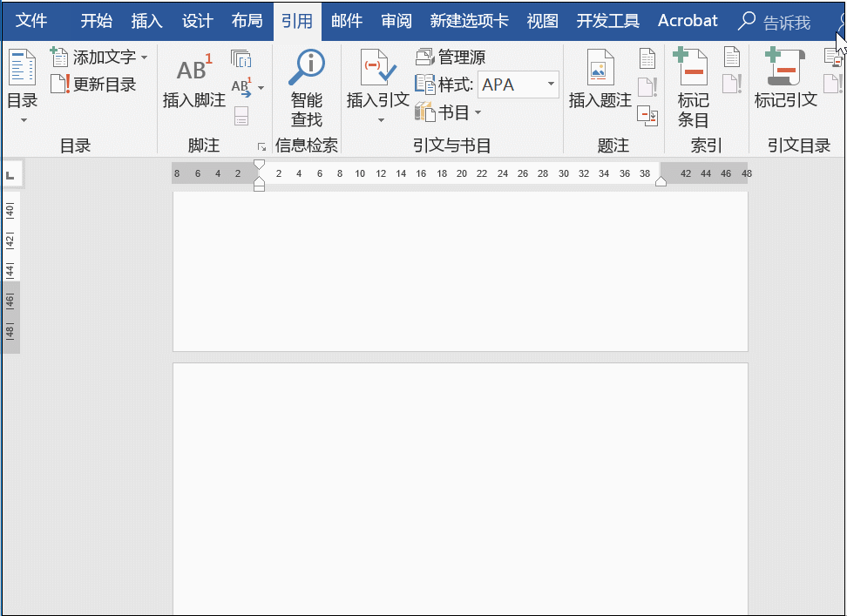
Task: Click 标记引文 (Mark Citation) icon
Action: (x=784, y=67)
